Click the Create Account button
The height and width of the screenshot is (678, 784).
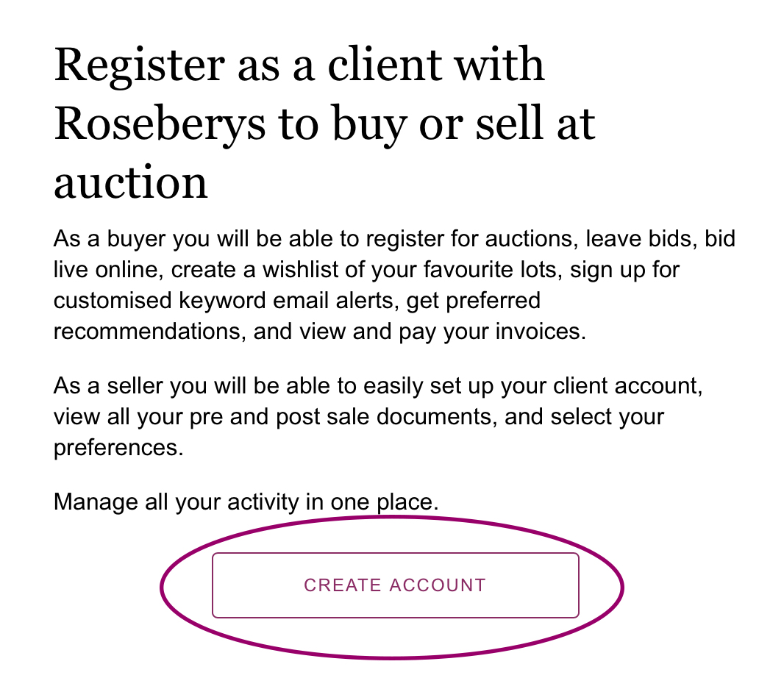pos(395,585)
